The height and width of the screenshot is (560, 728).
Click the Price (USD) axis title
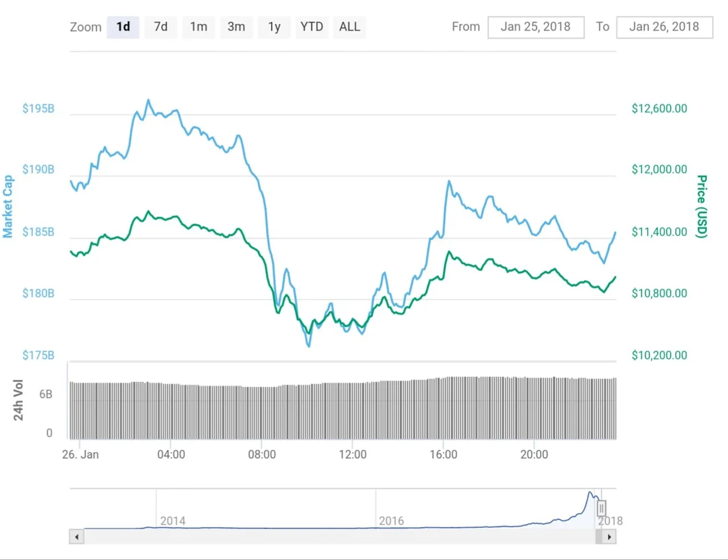702,206
